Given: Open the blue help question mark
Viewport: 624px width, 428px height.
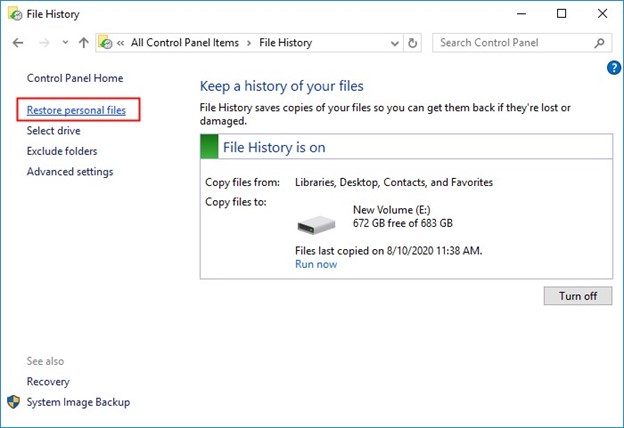Looking at the screenshot, I should tap(614, 68).
